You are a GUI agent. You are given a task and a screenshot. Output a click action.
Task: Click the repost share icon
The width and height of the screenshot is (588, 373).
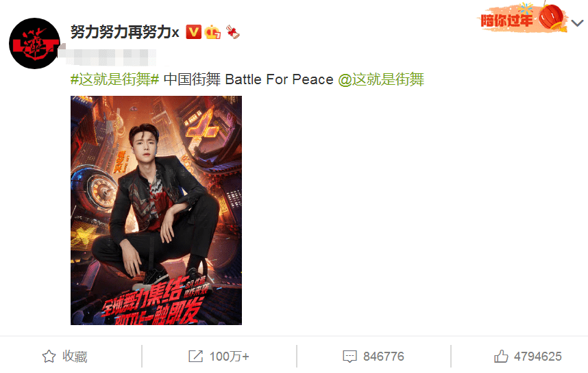pyautogui.click(x=195, y=356)
